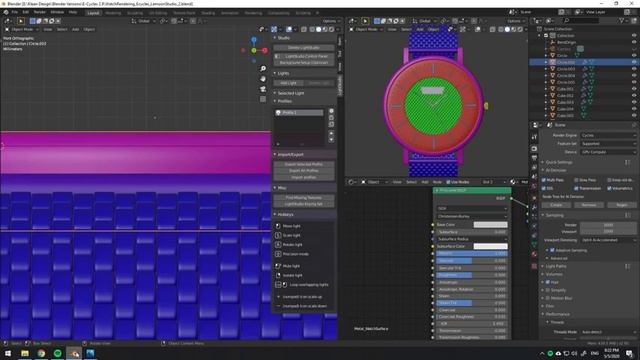This screenshot has height=360, width=640.
Task: Open the Device dropdown
Action: tap(608, 152)
